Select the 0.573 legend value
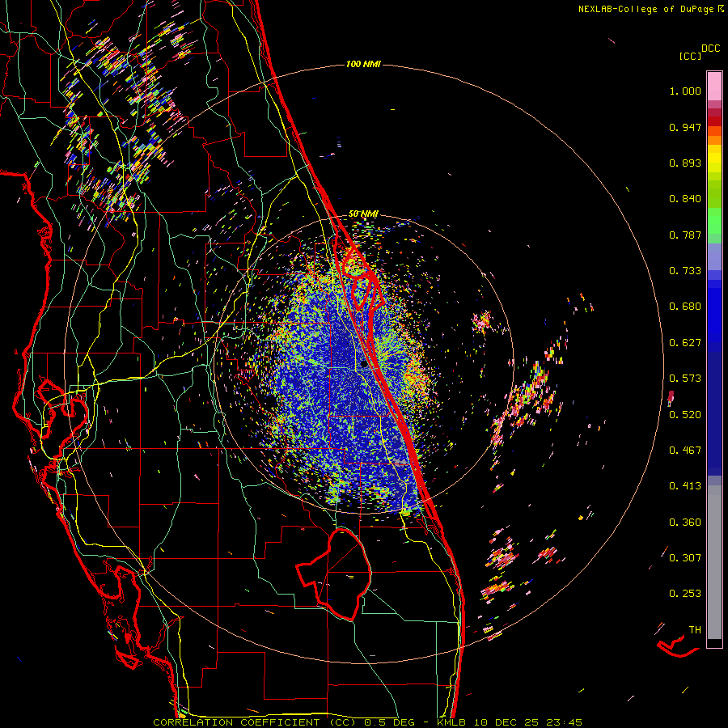 tap(685, 379)
